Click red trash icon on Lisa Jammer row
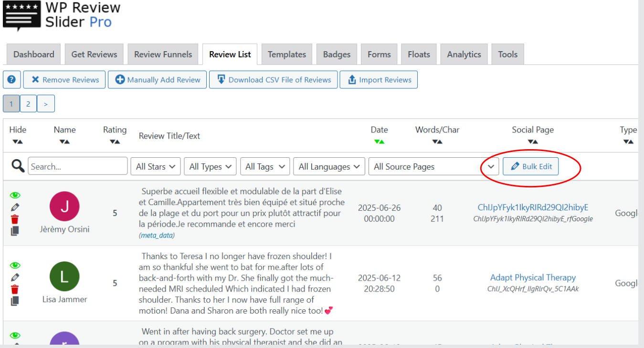 coord(15,289)
